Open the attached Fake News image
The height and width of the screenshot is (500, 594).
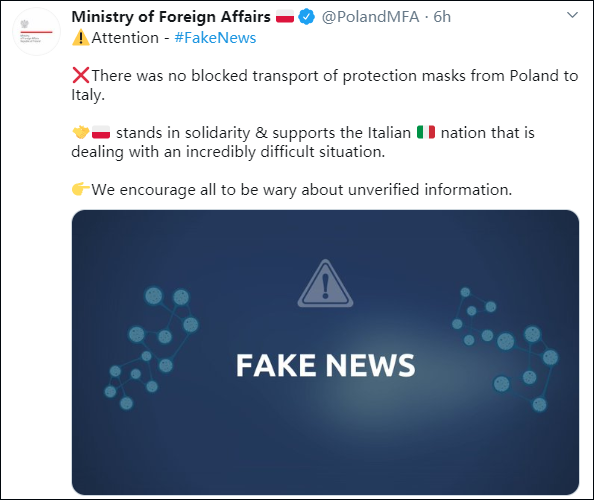pos(325,352)
